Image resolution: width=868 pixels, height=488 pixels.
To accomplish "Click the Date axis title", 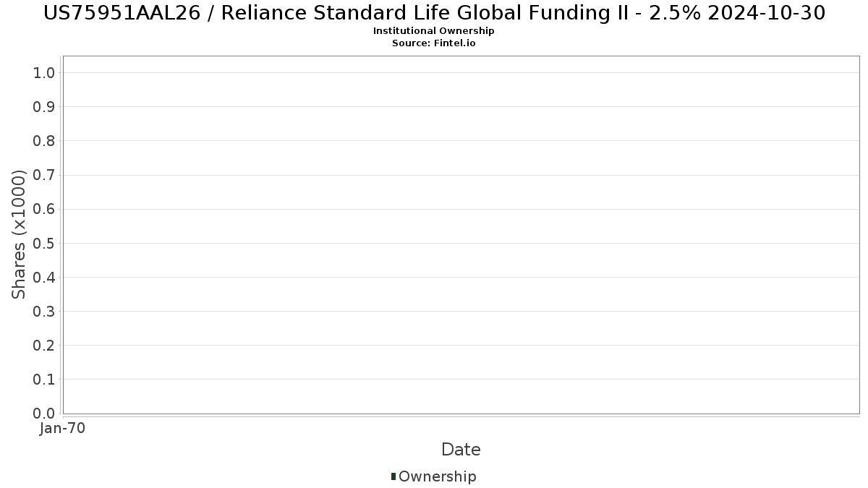I will pyautogui.click(x=461, y=450).
